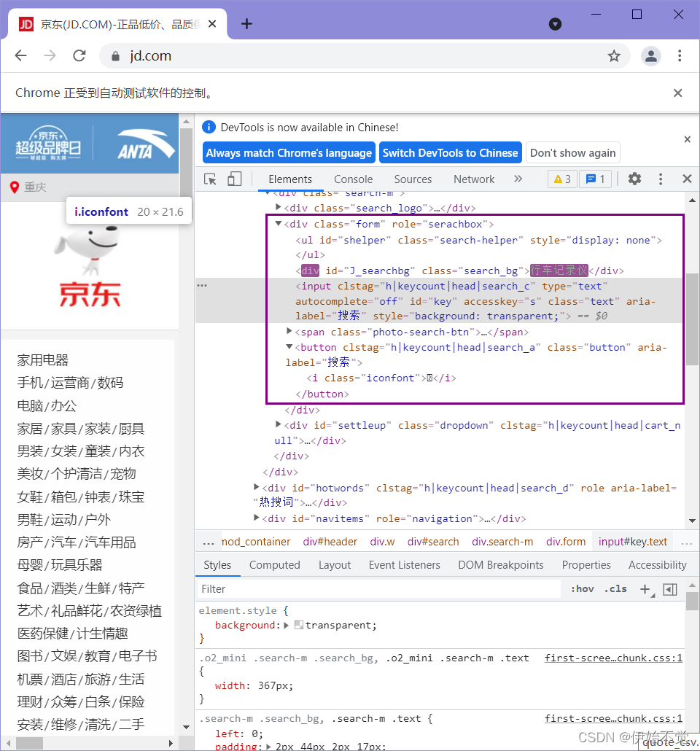Image resolution: width=700 pixels, height=751 pixels.
Task: Toggle the computed styles sidebar pane icon
Action: coord(670,589)
